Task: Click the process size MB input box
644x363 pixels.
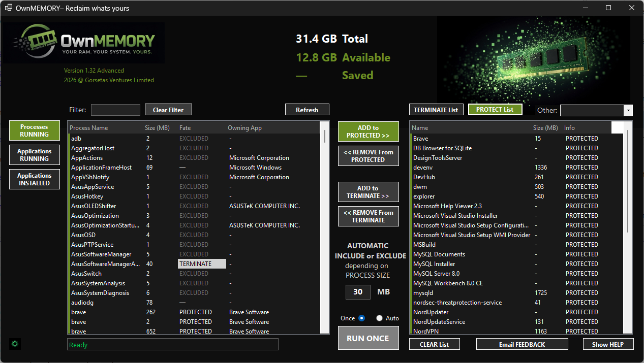Action: 358,292
